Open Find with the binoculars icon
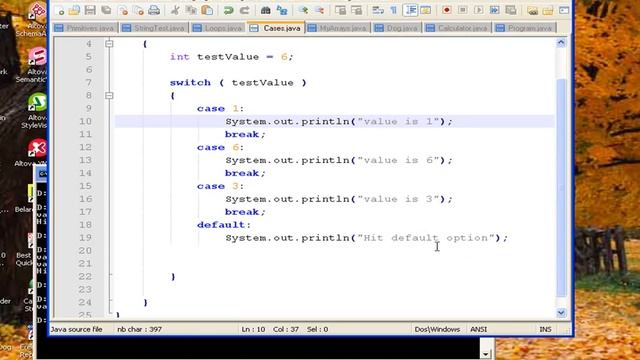This screenshot has width=640, height=360. pyautogui.click(x=266, y=10)
